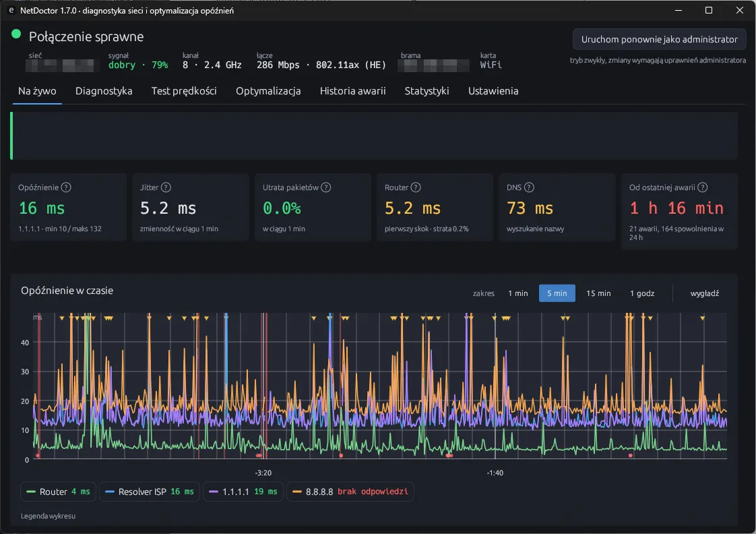The image size is (756, 534).
Task: Click the 0.0% packet loss value
Action: point(282,208)
